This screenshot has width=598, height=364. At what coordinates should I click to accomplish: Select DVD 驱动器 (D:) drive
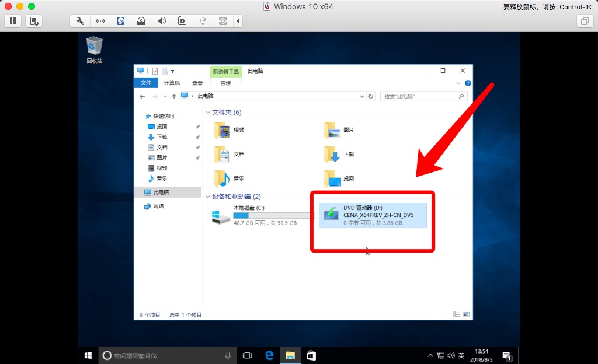(x=373, y=215)
